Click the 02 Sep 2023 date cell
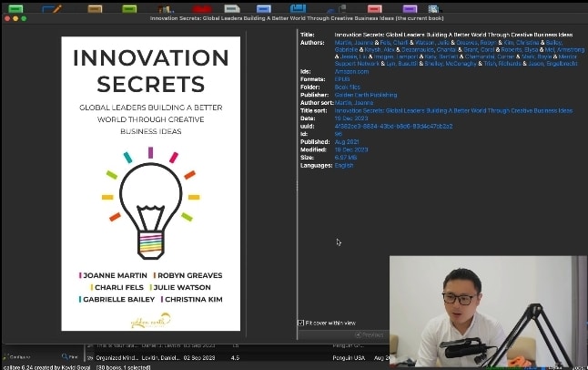 [x=199, y=358]
